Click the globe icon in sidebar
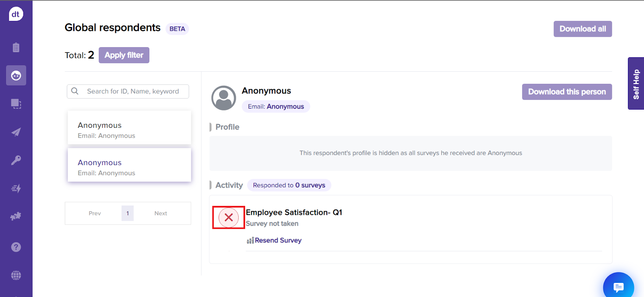The width and height of the screenshot is (644, 297). 16,275
